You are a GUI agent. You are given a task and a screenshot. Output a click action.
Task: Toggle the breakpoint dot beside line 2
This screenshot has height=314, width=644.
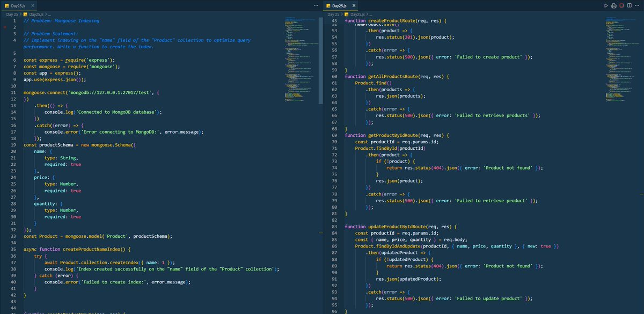point(5,27)
